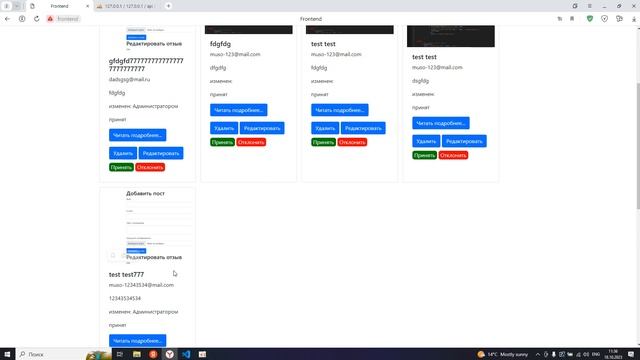Click the page translate icon in address bar
The image size is (640, 360).
(560, 19)
